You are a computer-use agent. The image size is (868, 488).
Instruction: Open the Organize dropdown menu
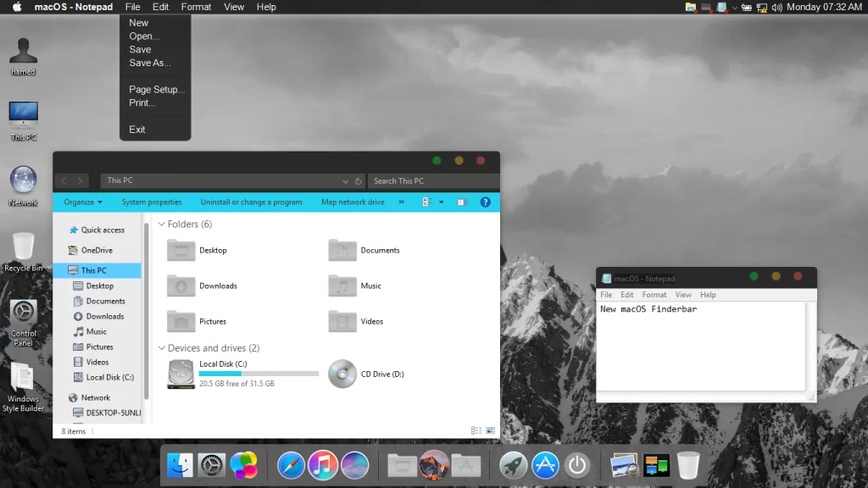click(x=83, y=202)
